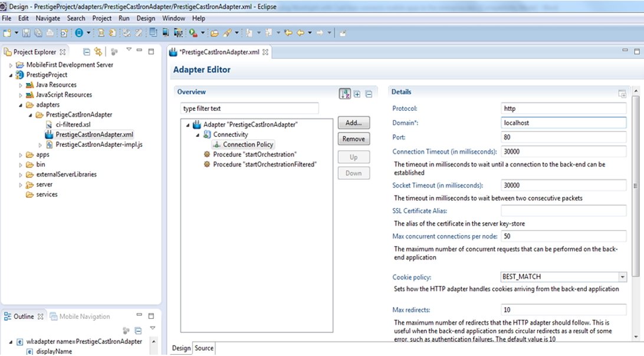
Task: Click the Max redirects input field
Action: point(564,309)
